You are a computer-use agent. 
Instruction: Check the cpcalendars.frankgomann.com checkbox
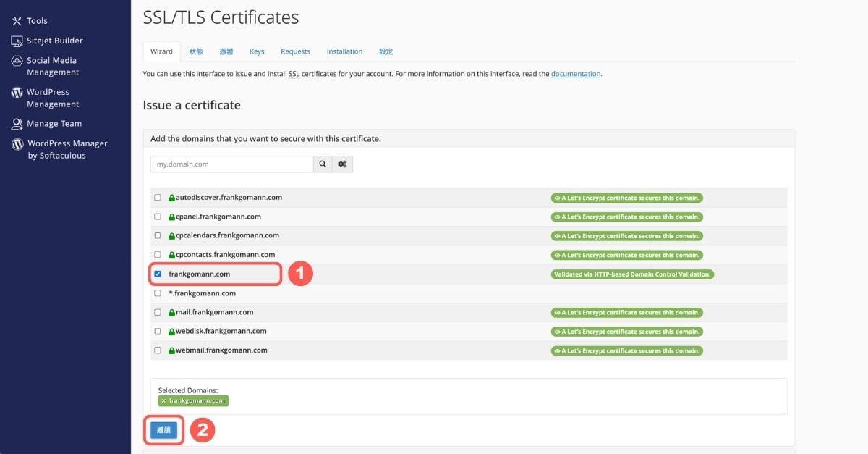tap(158, 235)
